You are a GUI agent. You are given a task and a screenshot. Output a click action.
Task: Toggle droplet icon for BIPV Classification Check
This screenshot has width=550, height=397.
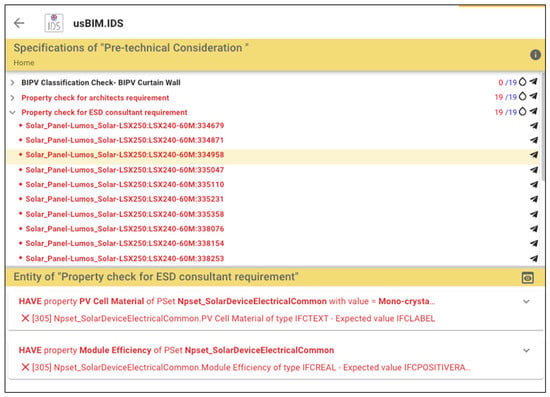click(x=523, y=82)
